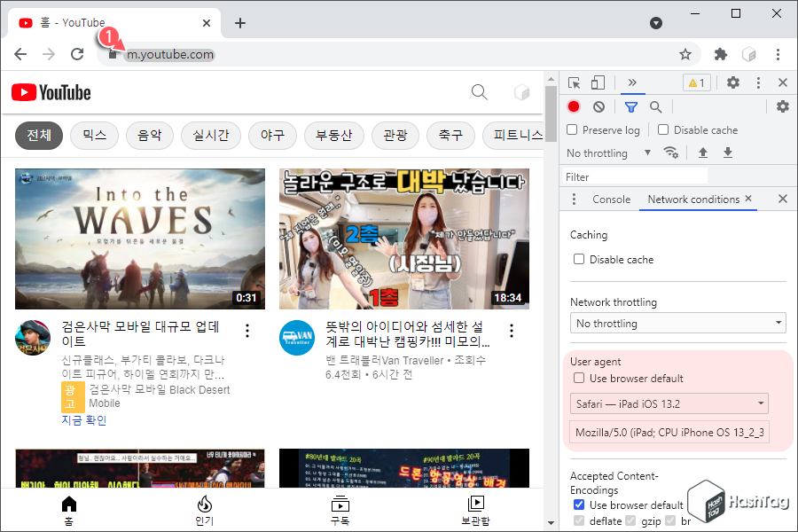Open the network settings gear icon
The width and height of the screenshot is (798, 532).
782,106
